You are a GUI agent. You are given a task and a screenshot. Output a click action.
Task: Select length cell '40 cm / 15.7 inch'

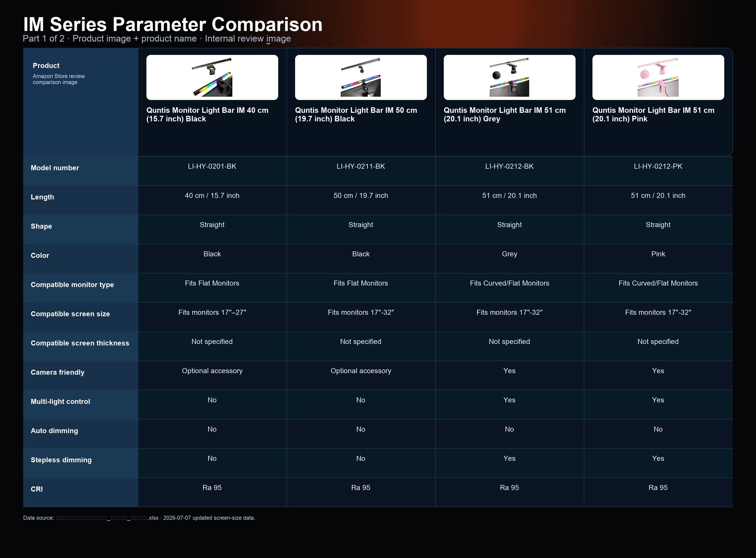(x=212, y=196)
